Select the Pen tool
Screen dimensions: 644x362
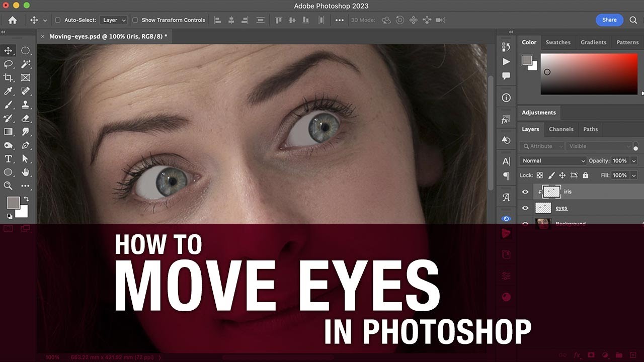pyautogui.click(x=26, y=145)
